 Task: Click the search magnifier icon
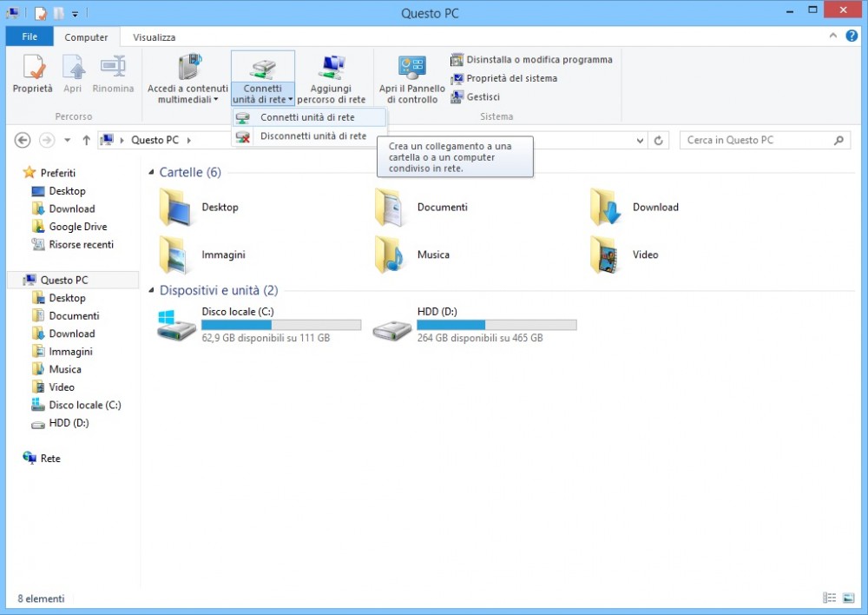(839, 140)
